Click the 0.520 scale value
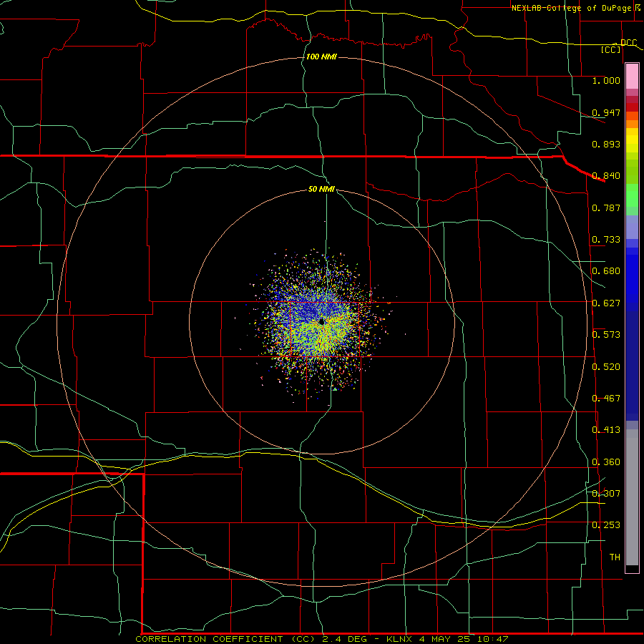The height and width of the screenshot is (644, 644). coord(606,367)
